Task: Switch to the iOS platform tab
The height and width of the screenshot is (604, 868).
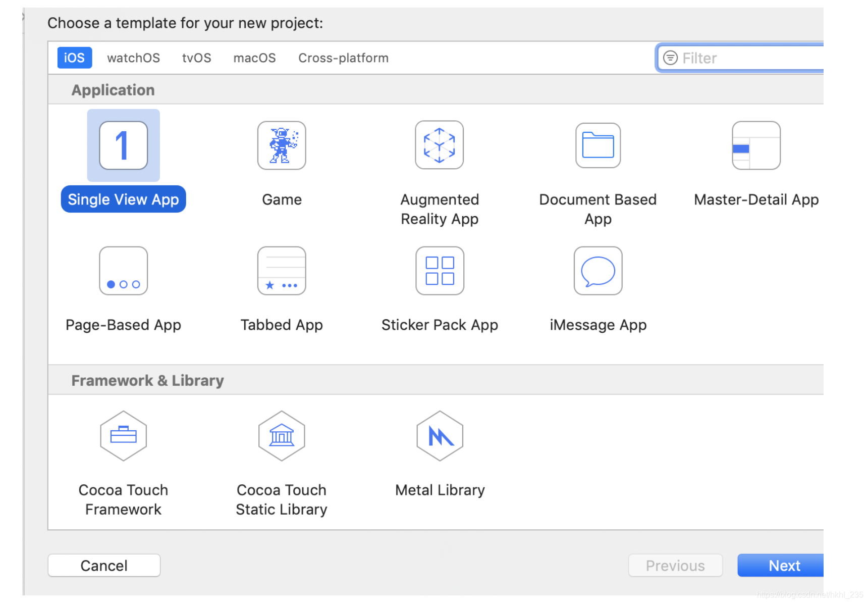Action: [x=74, y=58]
